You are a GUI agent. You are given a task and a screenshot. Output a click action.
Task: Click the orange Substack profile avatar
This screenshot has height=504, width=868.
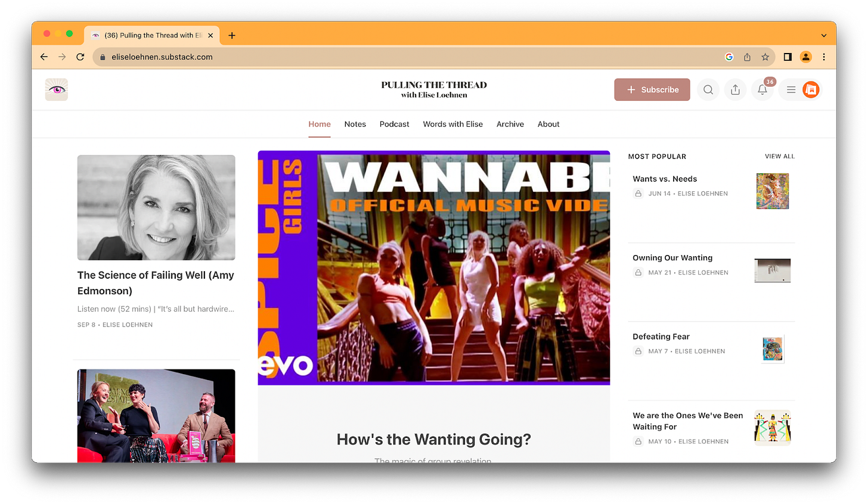pos(811,89)
